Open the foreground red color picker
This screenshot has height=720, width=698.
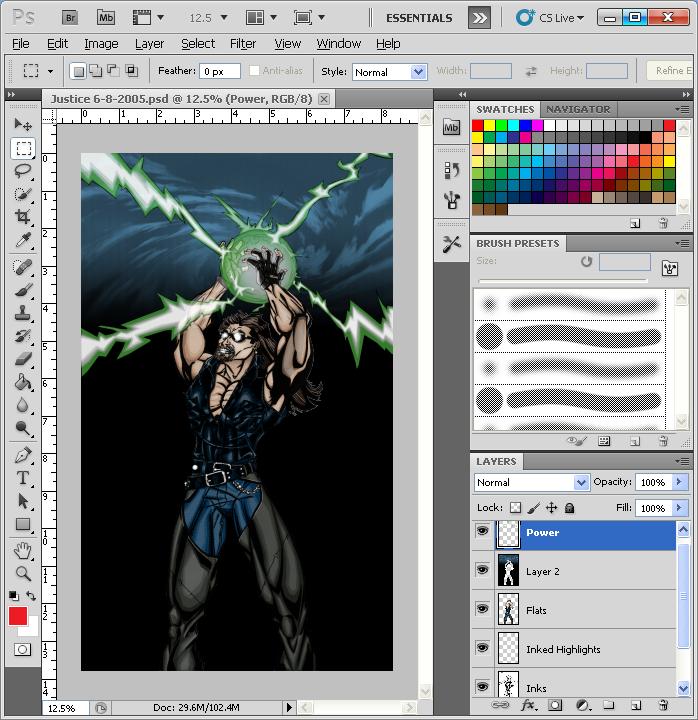(17, 616)
